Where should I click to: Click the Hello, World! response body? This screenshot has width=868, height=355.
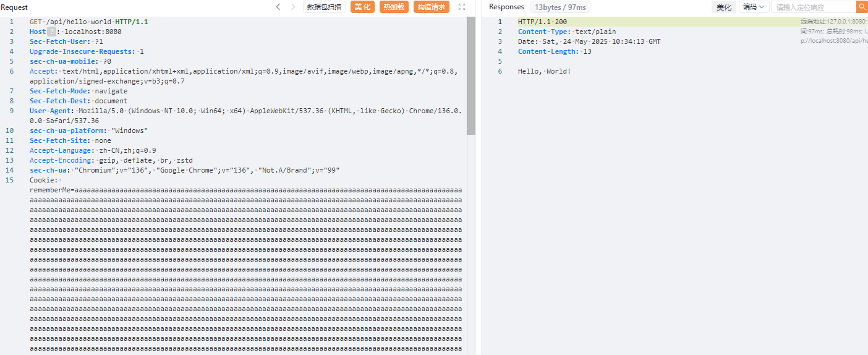click(544, 71)
